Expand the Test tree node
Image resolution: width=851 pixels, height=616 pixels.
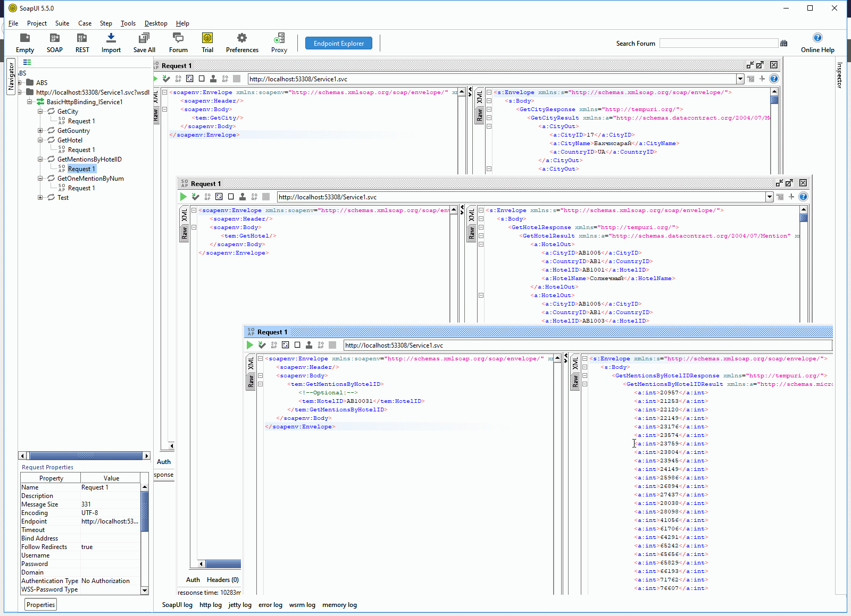[x=40, y=198]
